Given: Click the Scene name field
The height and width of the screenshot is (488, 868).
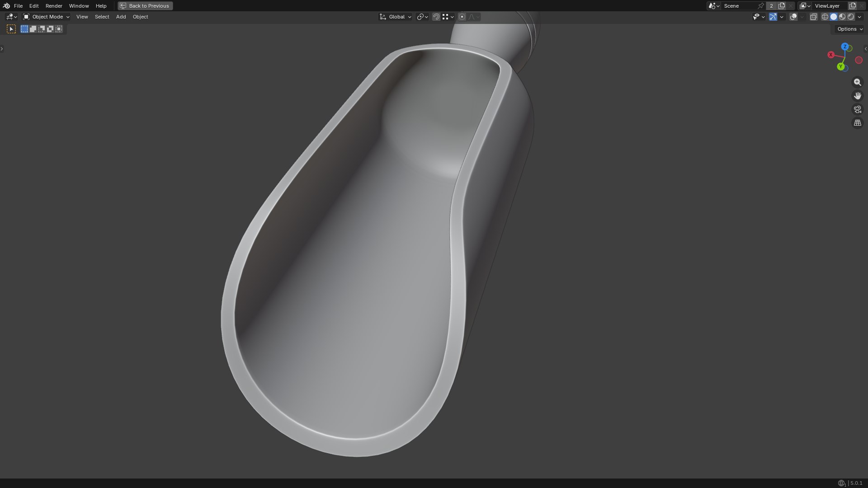Looking at the screenshot, I should 739,6.
